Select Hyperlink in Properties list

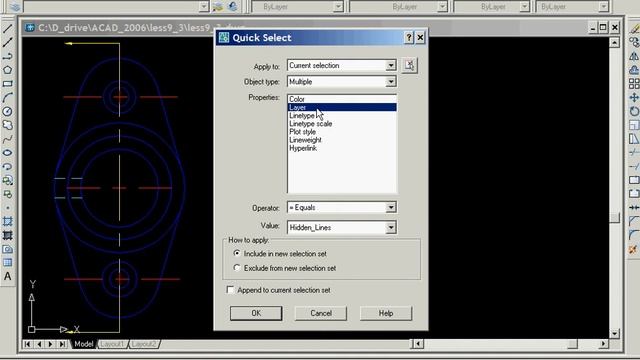(x=342, y=148)
